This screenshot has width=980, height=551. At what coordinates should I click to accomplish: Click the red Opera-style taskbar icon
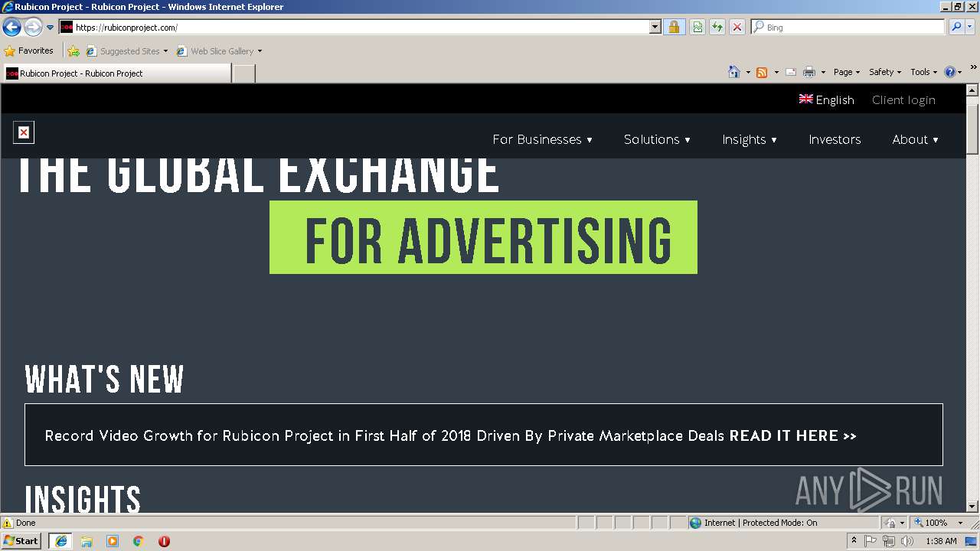point(164,541)
